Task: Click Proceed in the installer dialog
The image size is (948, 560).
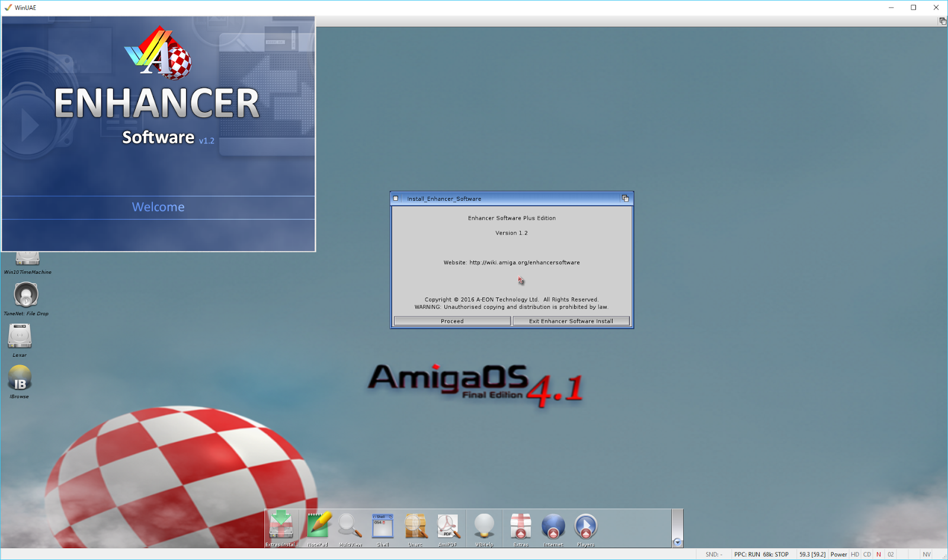Action: [x=452, y=321]
